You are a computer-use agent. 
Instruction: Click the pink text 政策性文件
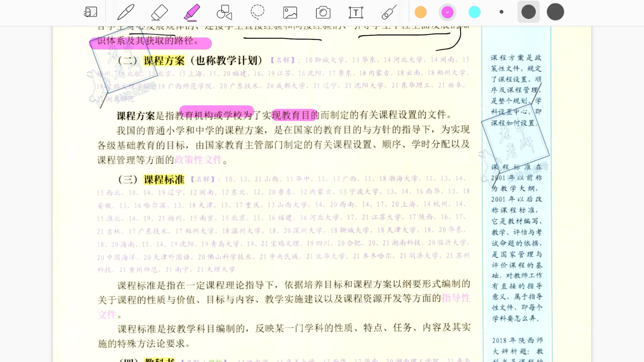click(198, 160)
